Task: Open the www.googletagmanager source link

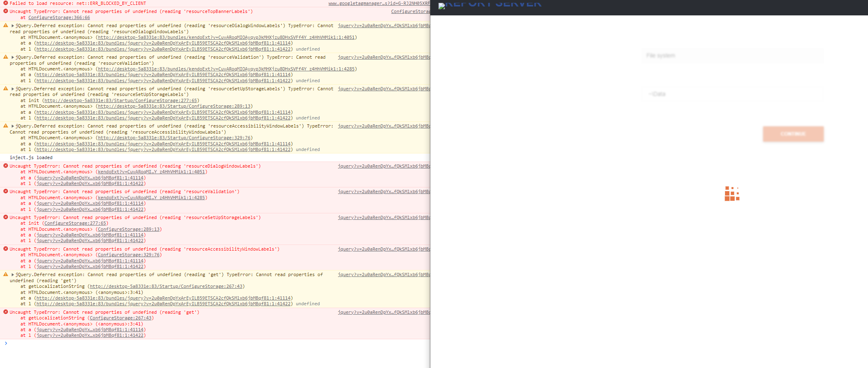Action: (x=378, y=3)
